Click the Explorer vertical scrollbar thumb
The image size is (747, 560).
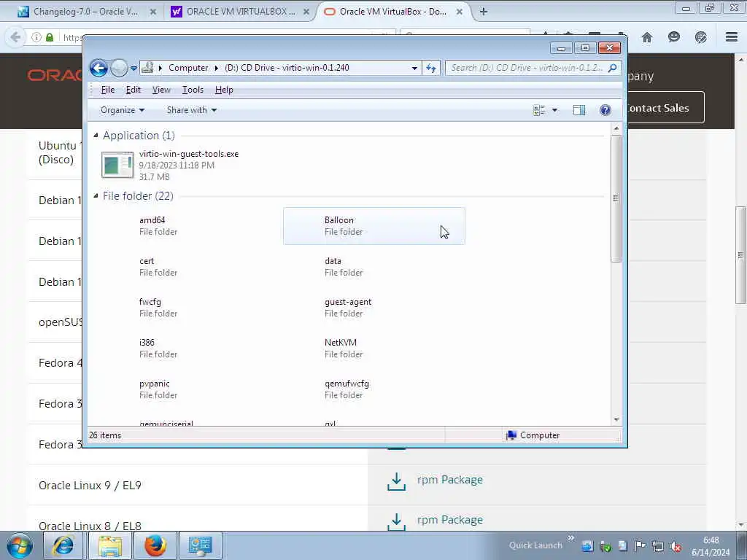616,198
